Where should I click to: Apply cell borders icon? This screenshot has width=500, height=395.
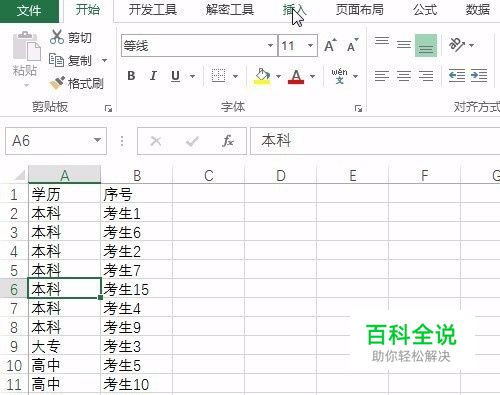click(219, 76)
